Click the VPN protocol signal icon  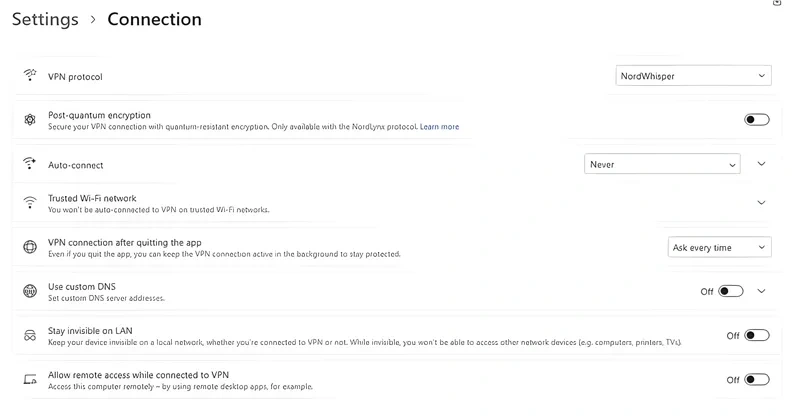(x=29, y=76)
